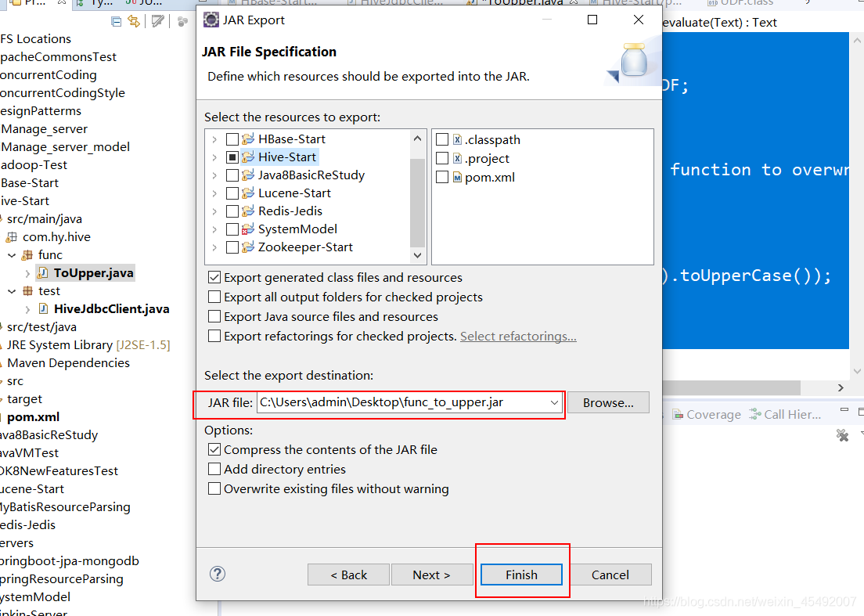
Task: Click the Coverage view icon
Action: tap(678, 414)
